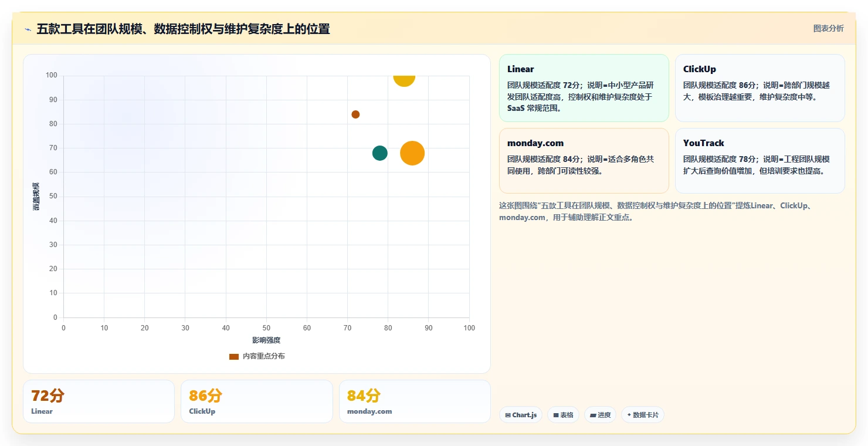Screen dimensions: 868x446
Task: Open the YouTrack description card
Action: 760,161
